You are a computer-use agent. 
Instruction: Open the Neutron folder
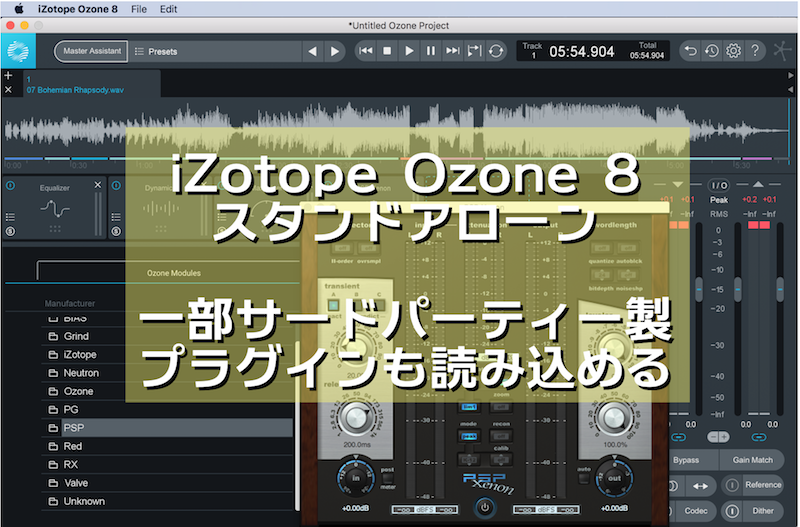[167, 373]
